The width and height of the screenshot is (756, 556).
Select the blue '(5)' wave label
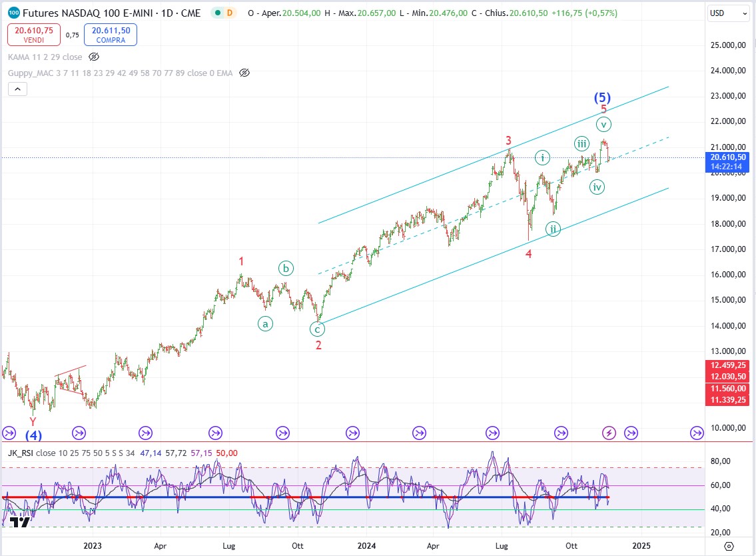tap(602, 97)
